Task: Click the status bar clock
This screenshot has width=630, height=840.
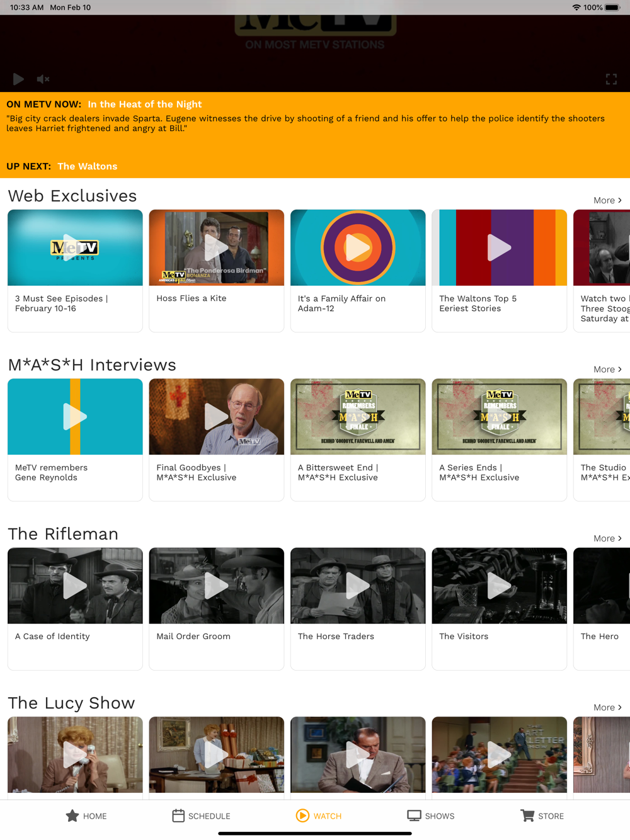Action: pos(27,8)
